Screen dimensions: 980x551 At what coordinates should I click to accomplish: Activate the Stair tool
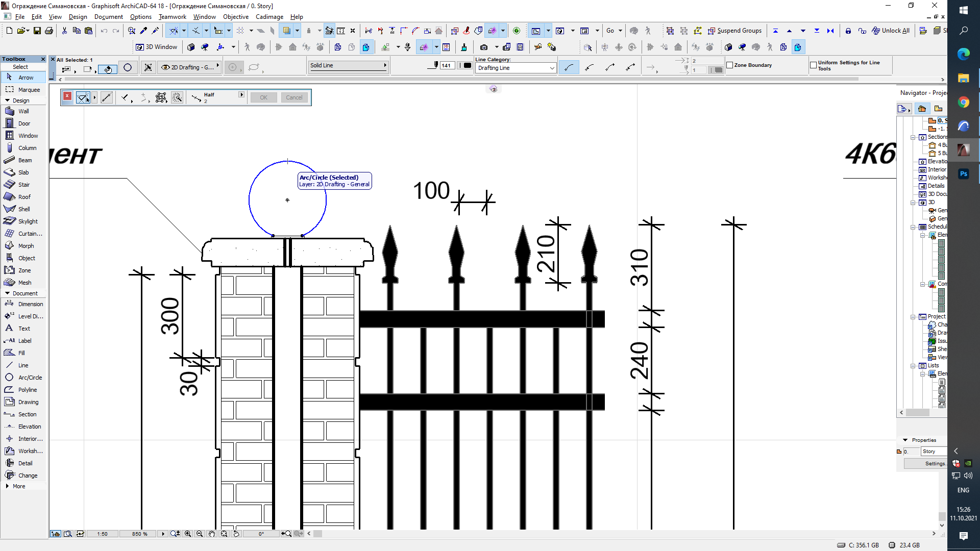tap(23, 185)
